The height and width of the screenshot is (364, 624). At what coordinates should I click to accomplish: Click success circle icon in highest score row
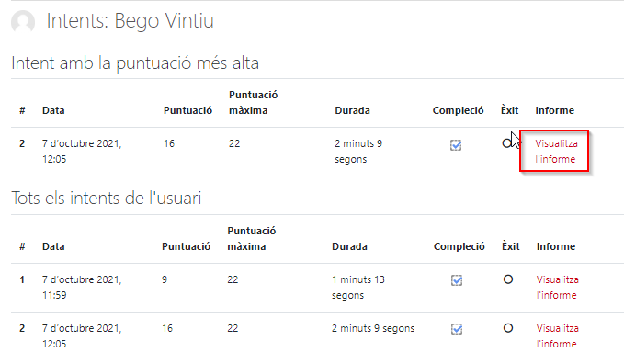point(506,143)
